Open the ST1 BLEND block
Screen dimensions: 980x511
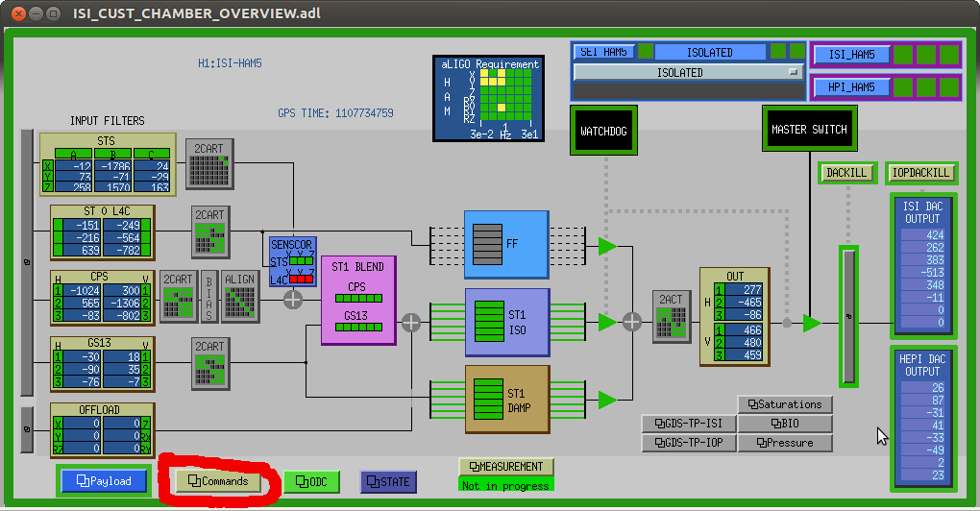(x=358, y=300)
